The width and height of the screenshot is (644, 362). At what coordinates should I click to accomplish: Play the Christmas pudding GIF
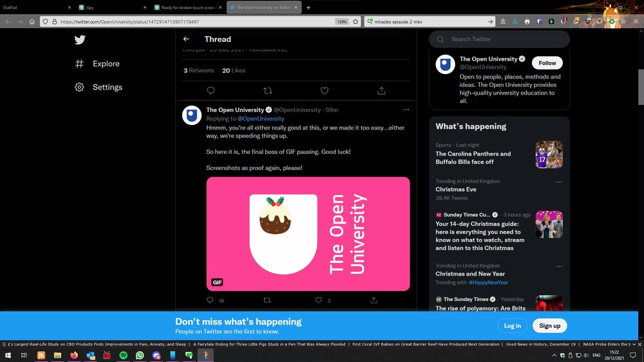pos(308,234)
